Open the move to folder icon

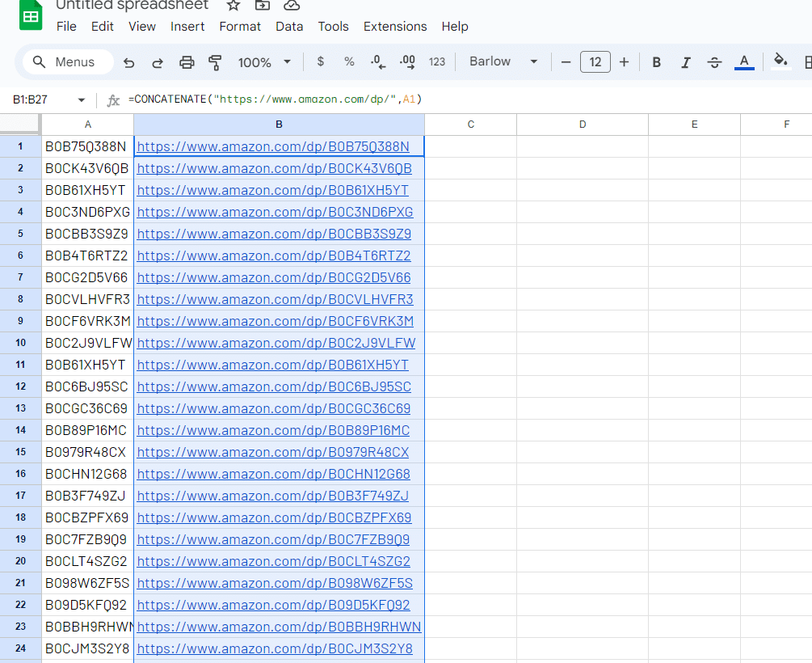coord(263,6)
